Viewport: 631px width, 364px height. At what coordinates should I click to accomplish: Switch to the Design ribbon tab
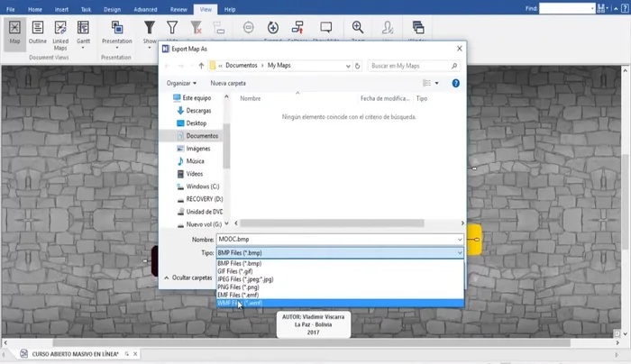(112, 8)
